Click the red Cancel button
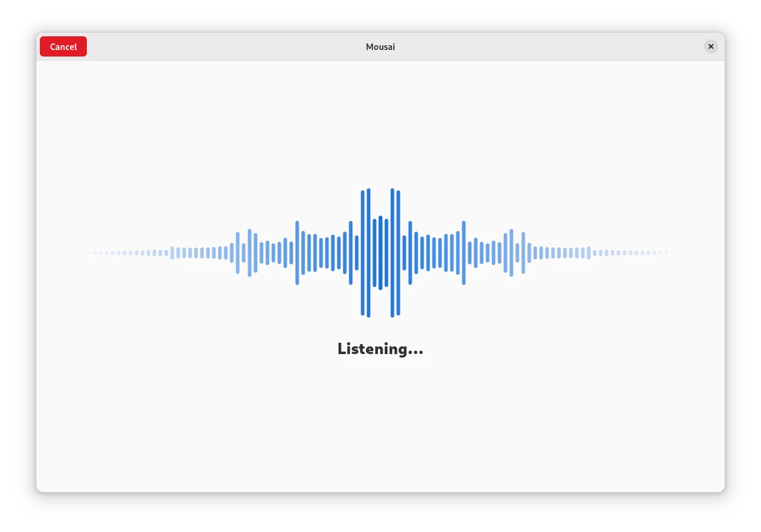This screenshot has height=532, width=761. coord(63,46)
